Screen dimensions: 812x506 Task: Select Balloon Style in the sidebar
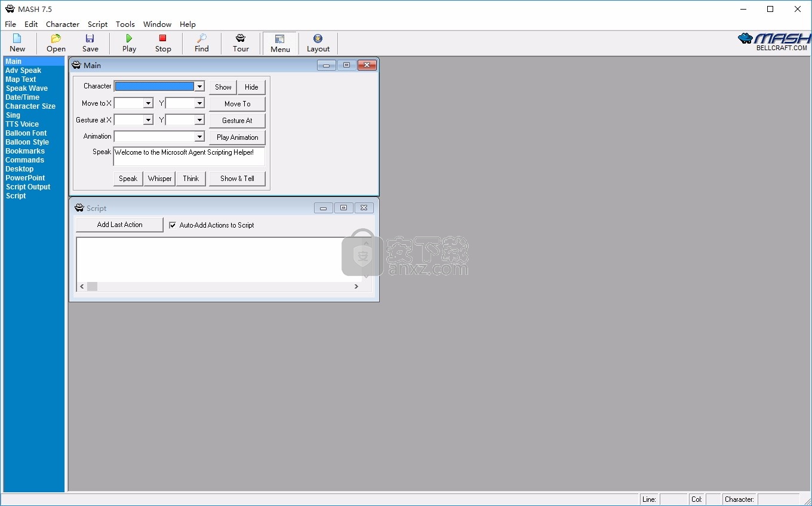click(27, 142)
